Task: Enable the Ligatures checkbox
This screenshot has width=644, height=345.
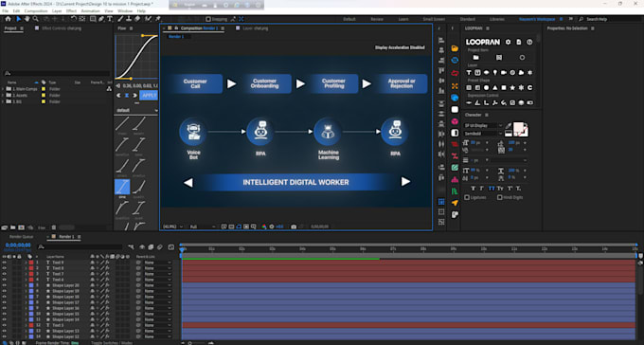Action: pos(467,197)
